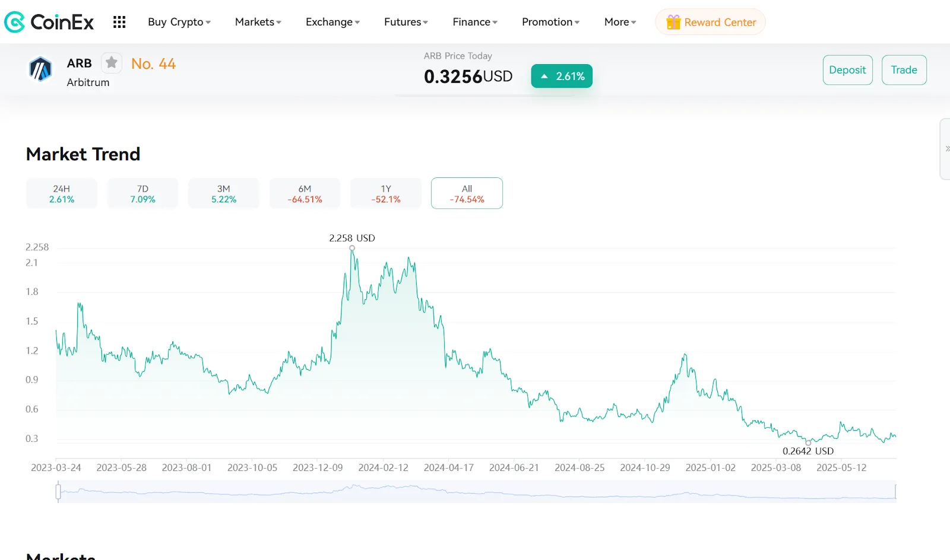The height and width of the screenshot is (560, 950).
Task: Select the 24H trend tab
Action: (x=62, y=193)
